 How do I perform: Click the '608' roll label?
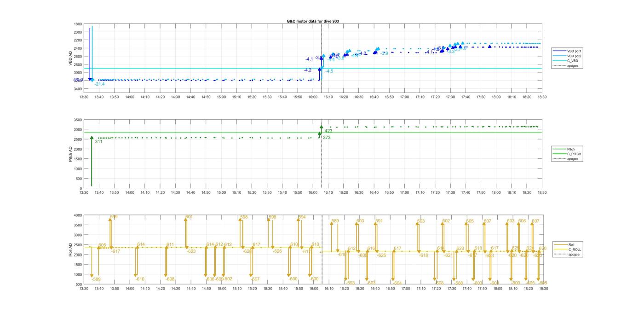522,221
